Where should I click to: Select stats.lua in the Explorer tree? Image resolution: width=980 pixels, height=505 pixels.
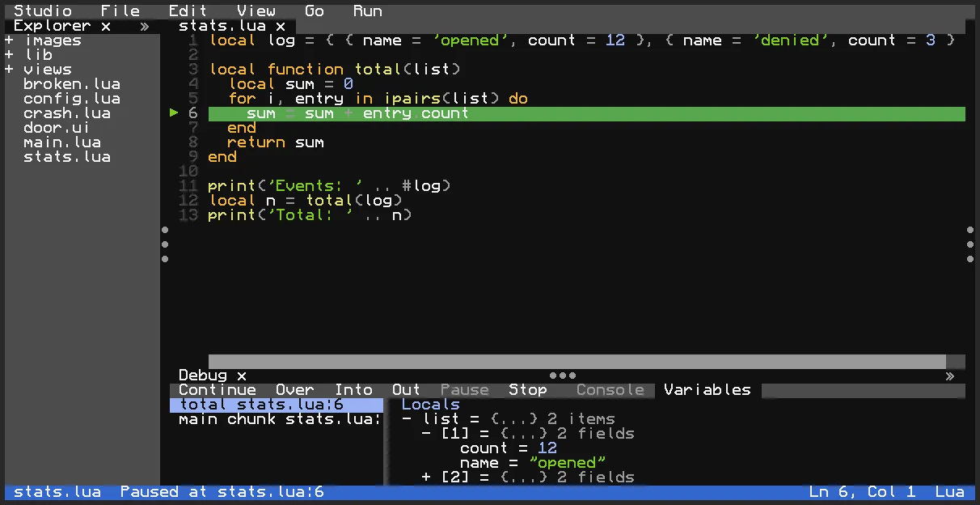[67, 157]
